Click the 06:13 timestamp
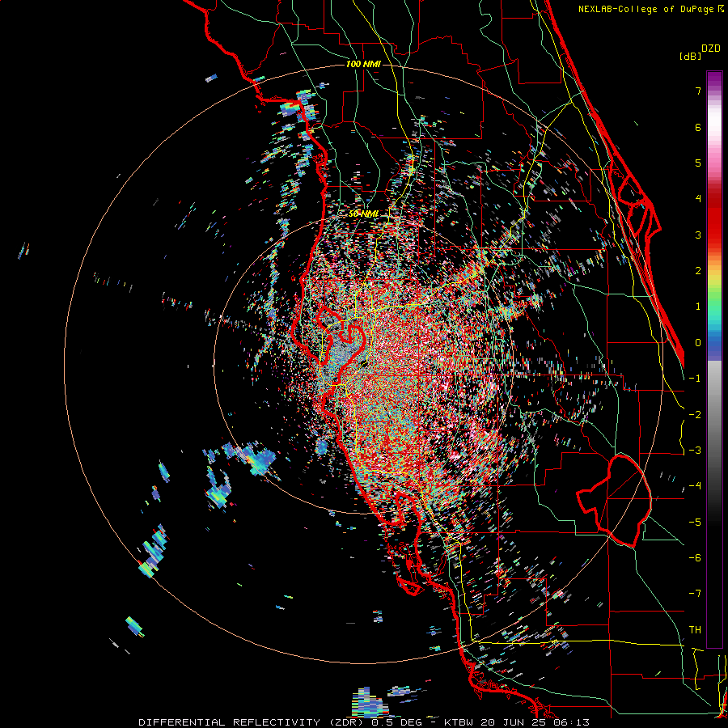Viewport: 728px width, 728px height. pos(571,722)
